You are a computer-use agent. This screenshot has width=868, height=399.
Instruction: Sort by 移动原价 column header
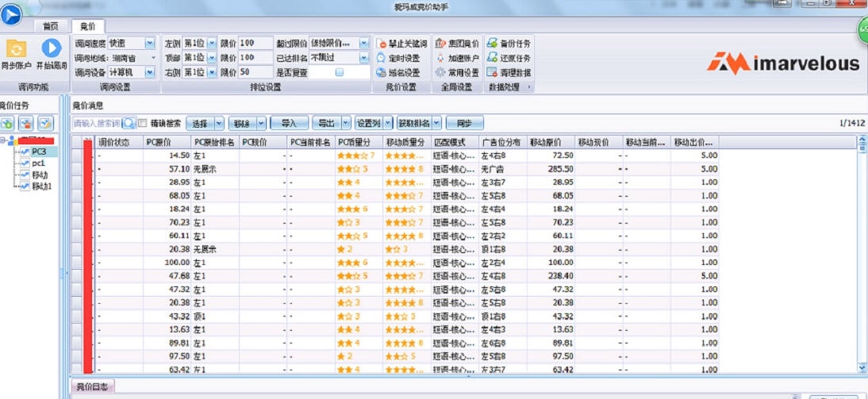coord(551,142)
